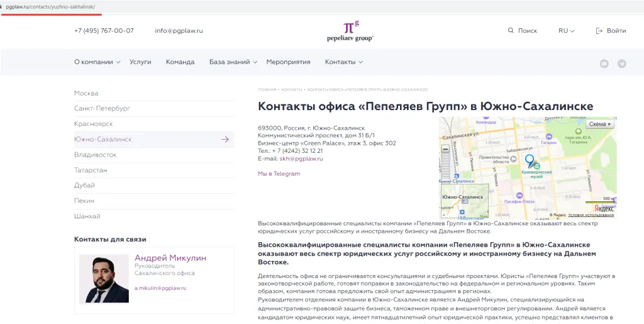Image resolution: width=644 pixels, height=324 pixels.
Task: Click the Контакты breadcrumb link
Action: (x=292, y=89)
